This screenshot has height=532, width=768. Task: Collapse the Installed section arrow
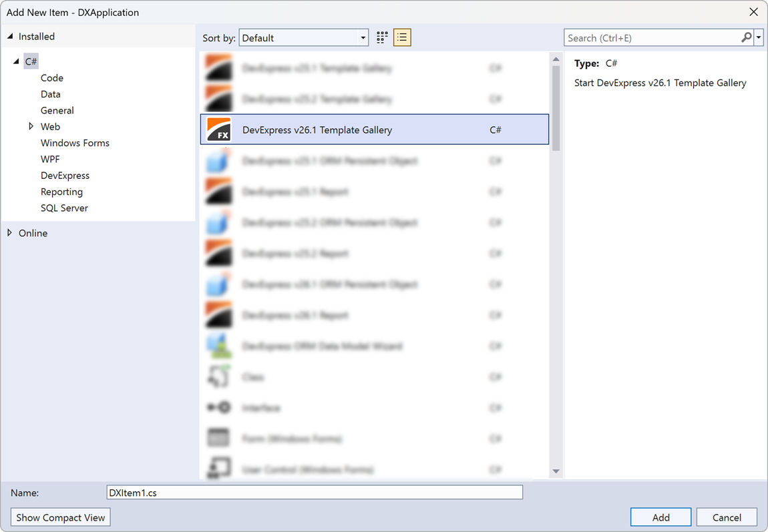tap(10, 36)
